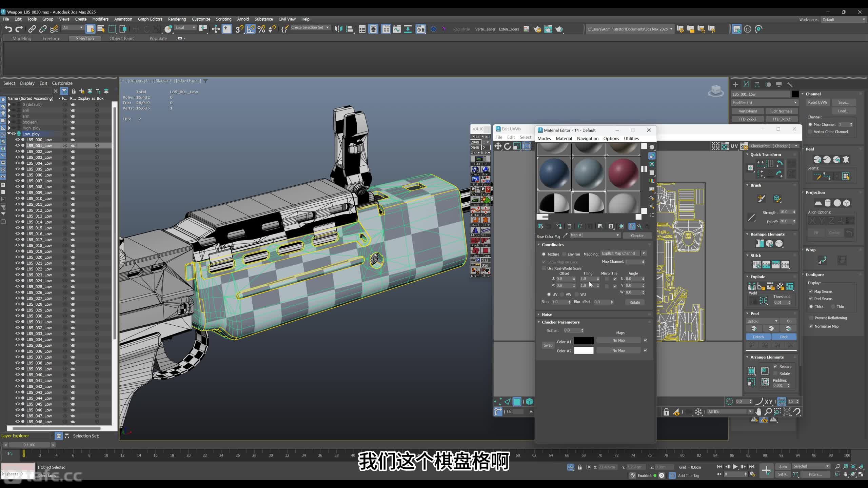Image resolution: width=868 pixels, height=488 pixels.
Task: Click the Quick Peel icon in Peel rollout
Action: pos(817,160)
